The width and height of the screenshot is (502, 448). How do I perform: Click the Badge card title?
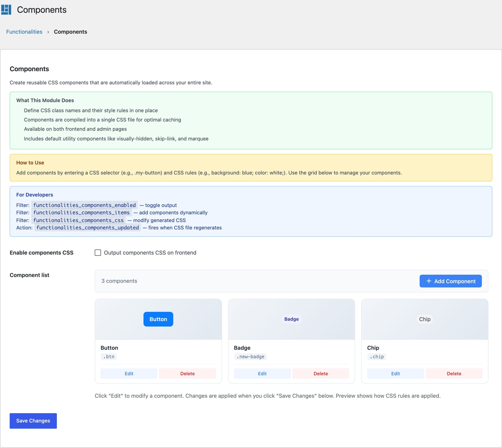242,348
